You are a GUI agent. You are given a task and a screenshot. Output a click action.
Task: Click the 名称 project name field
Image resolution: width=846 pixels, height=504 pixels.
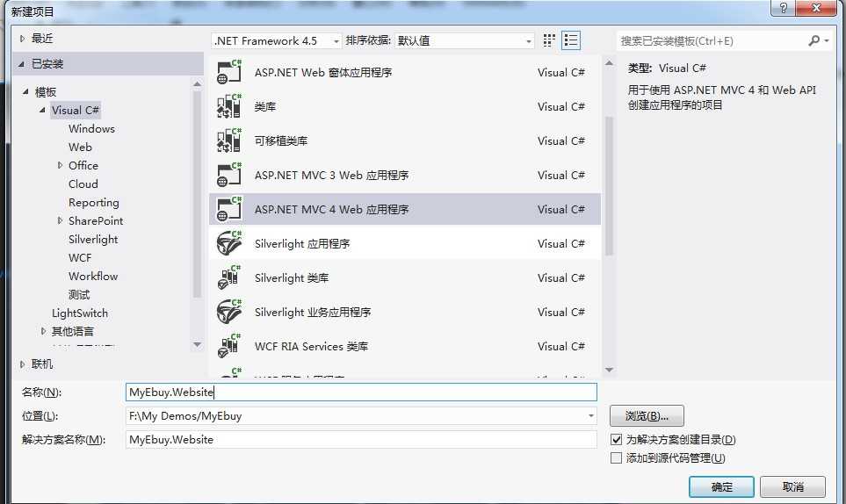pyautogui.click(x=361, y=392)
